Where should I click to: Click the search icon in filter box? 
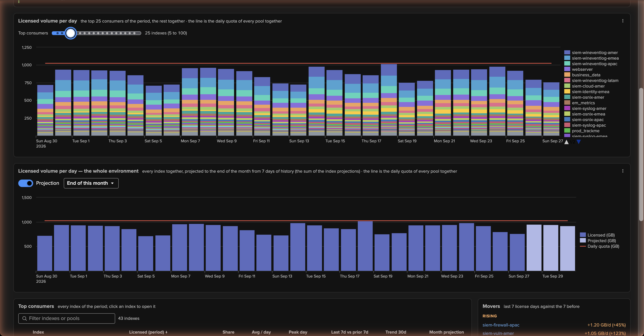point(24,318)
